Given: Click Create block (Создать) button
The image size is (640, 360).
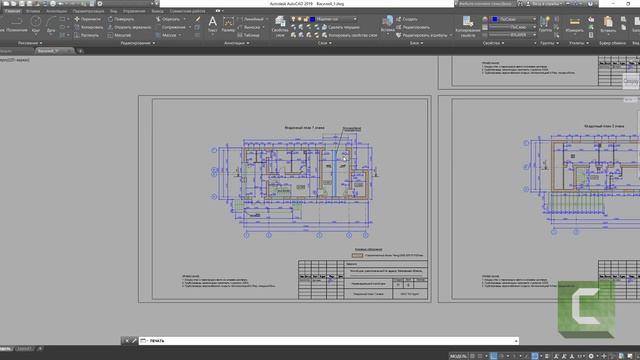Looking at the screenshot, I should [x=407, y=19].
